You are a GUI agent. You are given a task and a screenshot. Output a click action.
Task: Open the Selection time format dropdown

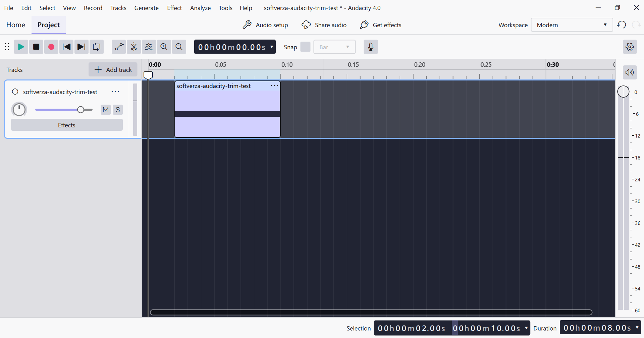point(526,328)
